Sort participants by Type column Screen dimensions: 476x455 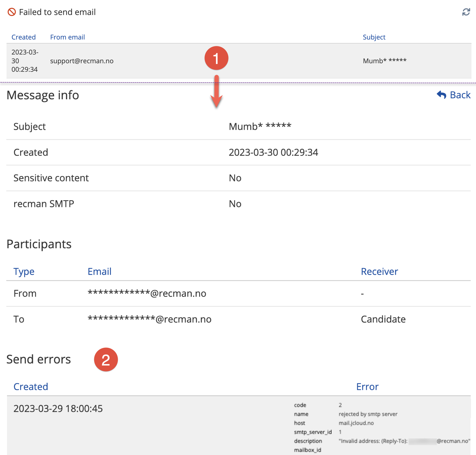click(24, 271)
